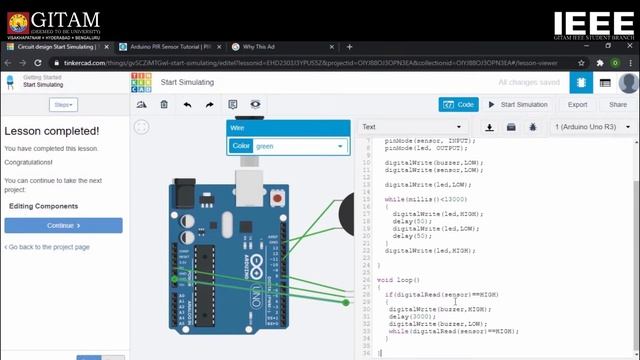Click the Share button
This screenshot has height=360, width=640.
coord(618,104)
